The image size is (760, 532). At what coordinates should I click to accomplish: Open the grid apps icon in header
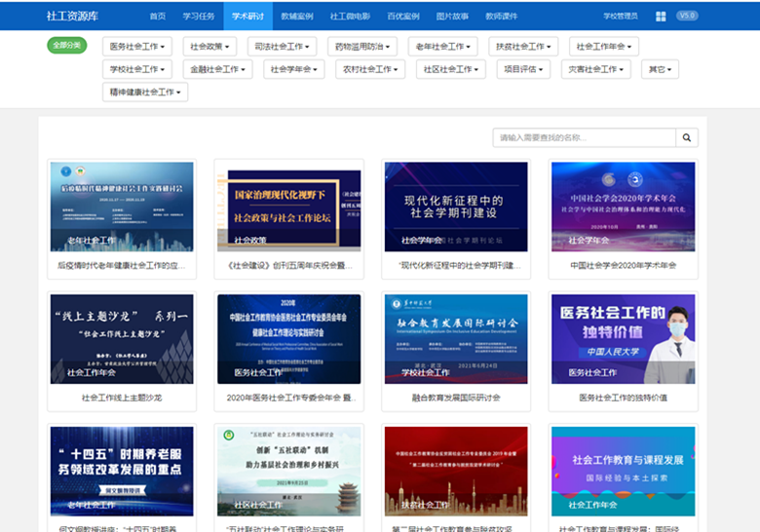tap(661, 17)
